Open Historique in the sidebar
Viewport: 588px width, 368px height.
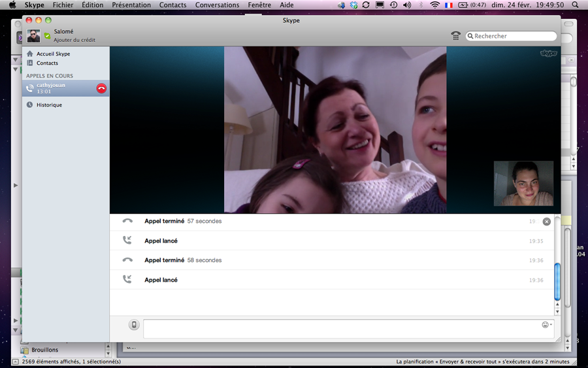[49, 105]
